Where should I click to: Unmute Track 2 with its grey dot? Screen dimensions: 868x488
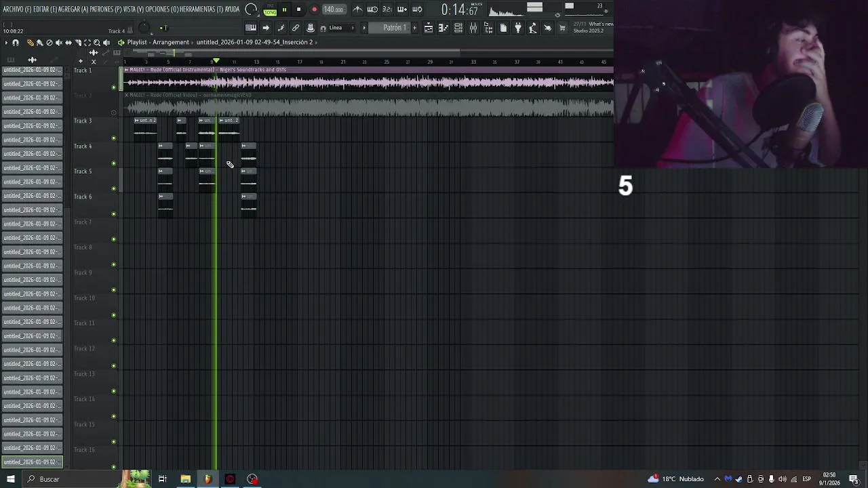click(x=114, y=113)
